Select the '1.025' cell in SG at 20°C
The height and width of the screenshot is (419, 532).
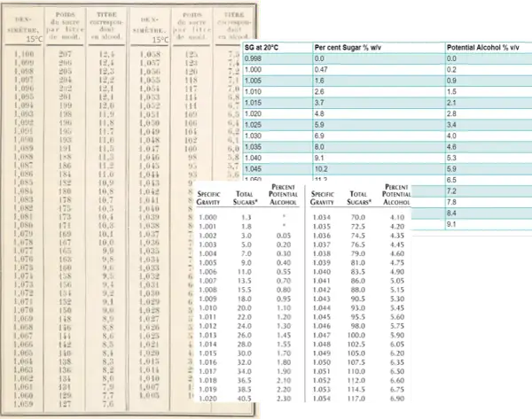[253, 125]
